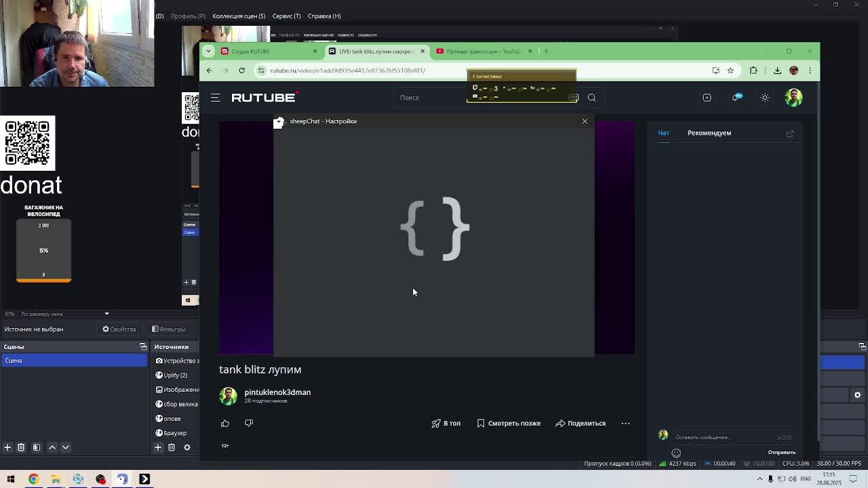The width and height of the screenshot is (868, 488).
Task: Click Смотреть позже button
Action: [509, 424]
